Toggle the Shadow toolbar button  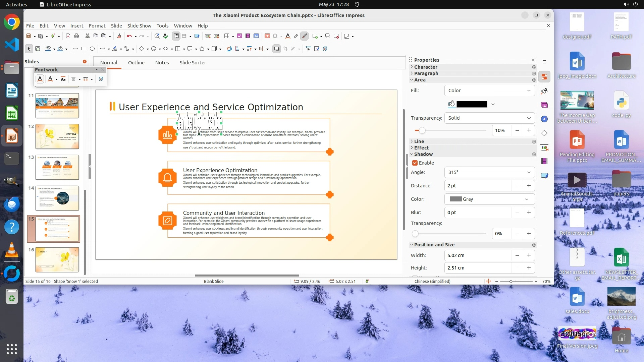276,49
